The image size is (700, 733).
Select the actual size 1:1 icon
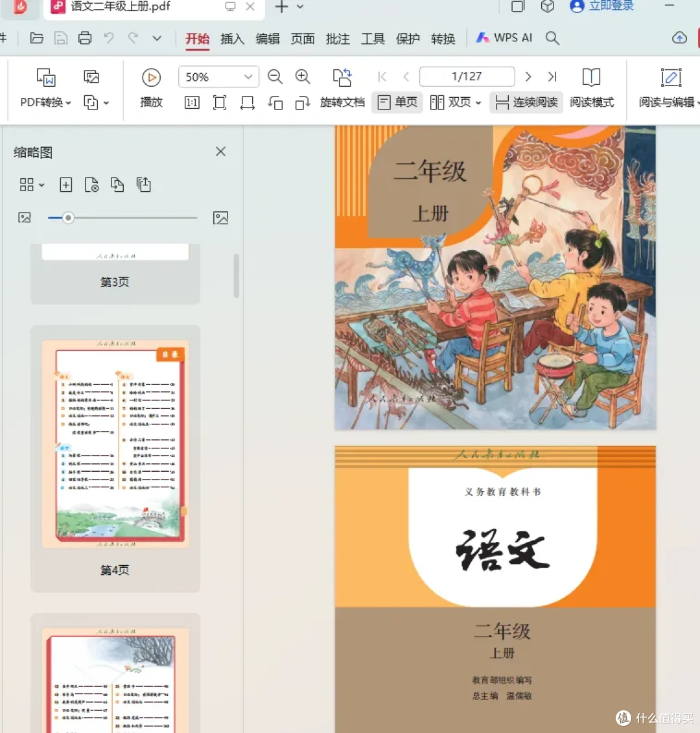pyautogui.click(x=192, y=102)
